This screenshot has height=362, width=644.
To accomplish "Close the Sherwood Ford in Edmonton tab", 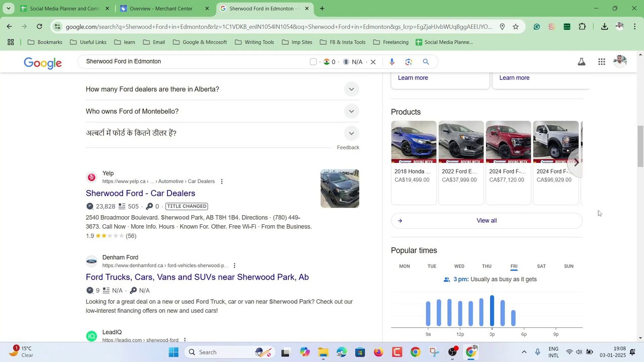I will 307,9.
